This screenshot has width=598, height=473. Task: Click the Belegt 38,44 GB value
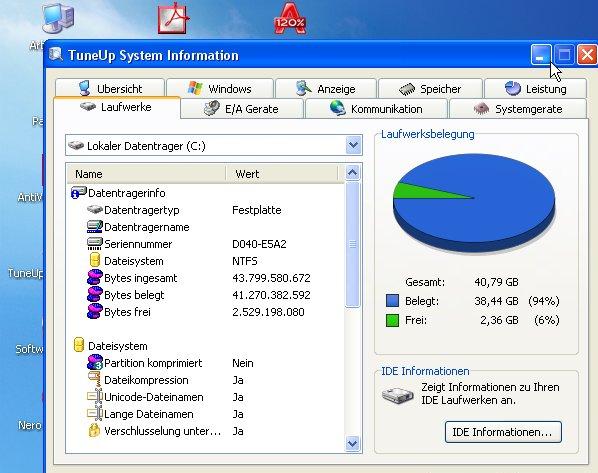pos(496,301)
